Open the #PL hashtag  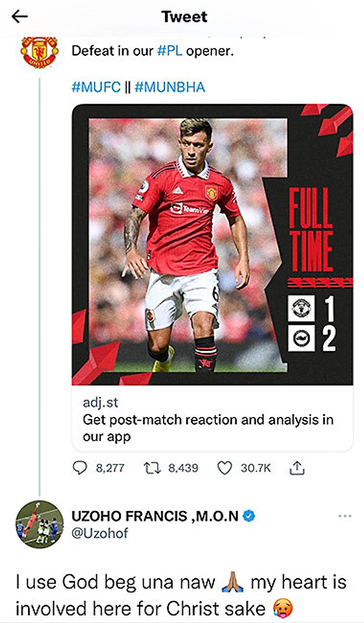point(171,50)
